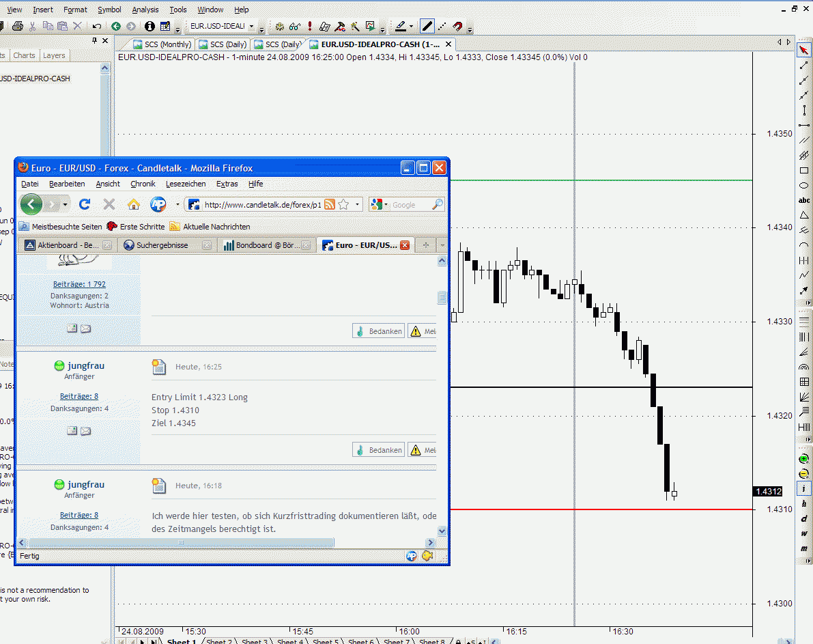
Task: Switch to the Layers panel tab
Action: click(54, 55)
